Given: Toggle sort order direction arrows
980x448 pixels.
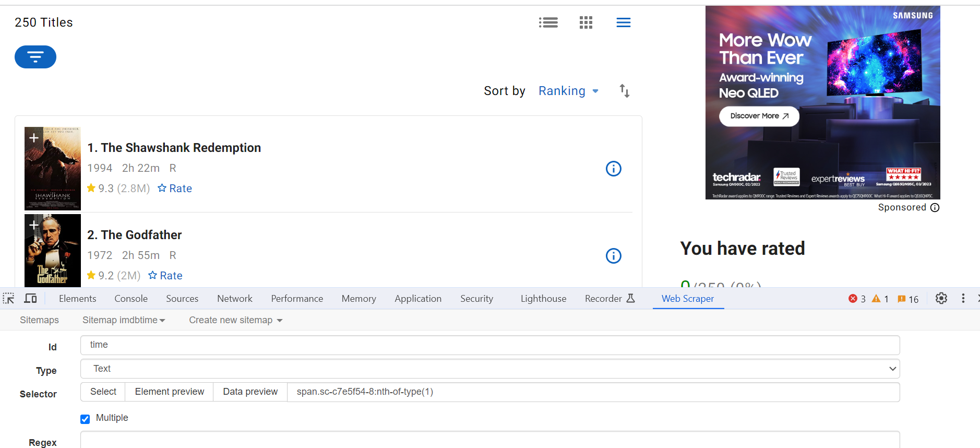Looking at the screenshot, I should (625, 91).
